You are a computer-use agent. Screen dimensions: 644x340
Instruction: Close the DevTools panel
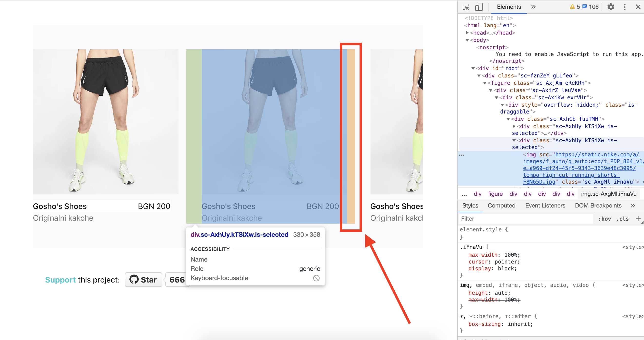(x=638, y=7)
